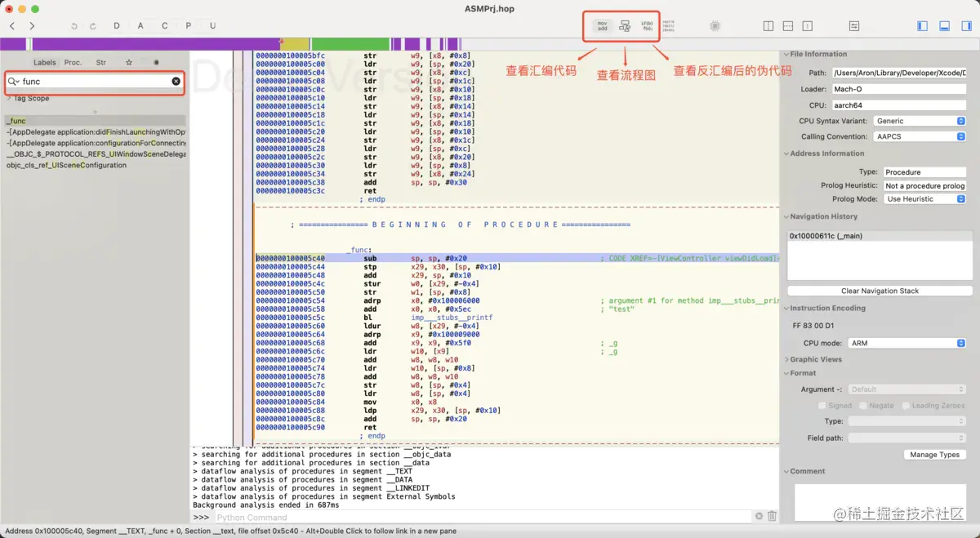Image resolution: width=980 pixels, height=538 pixels.
Task: Open the CPU chip icon in toolbar
Action: (x=715, y=26)
